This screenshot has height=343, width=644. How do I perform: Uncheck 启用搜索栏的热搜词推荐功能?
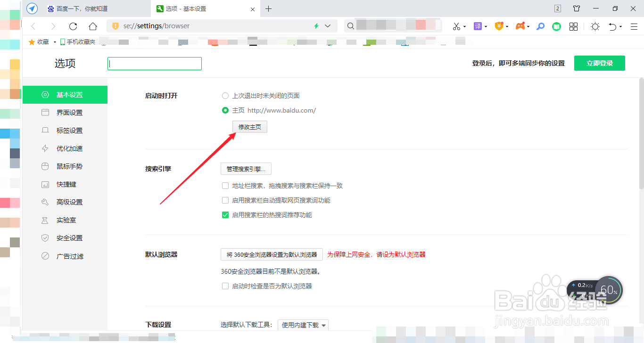coord(225,214)
